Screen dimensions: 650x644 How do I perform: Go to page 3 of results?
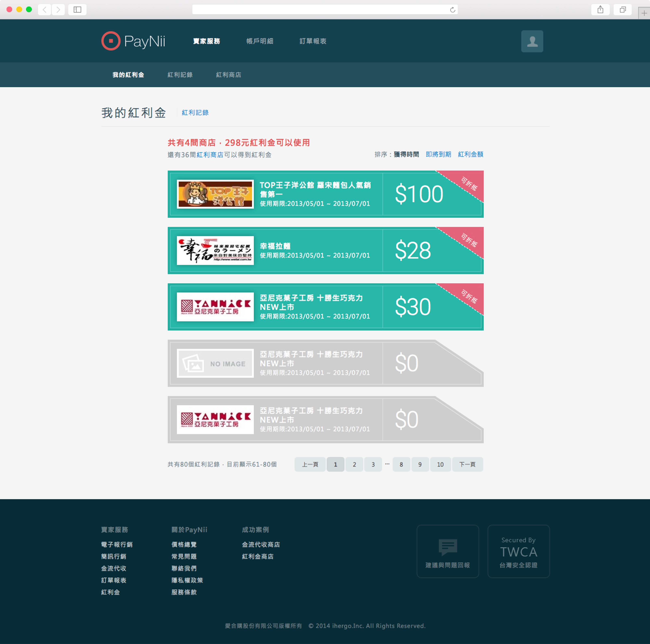373,464
